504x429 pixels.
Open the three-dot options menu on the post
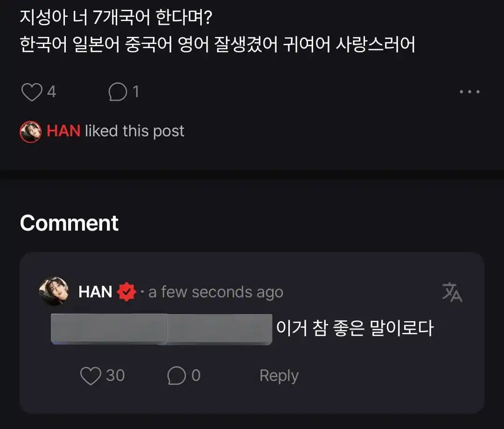pyautogui.click(x=469, y=91)
